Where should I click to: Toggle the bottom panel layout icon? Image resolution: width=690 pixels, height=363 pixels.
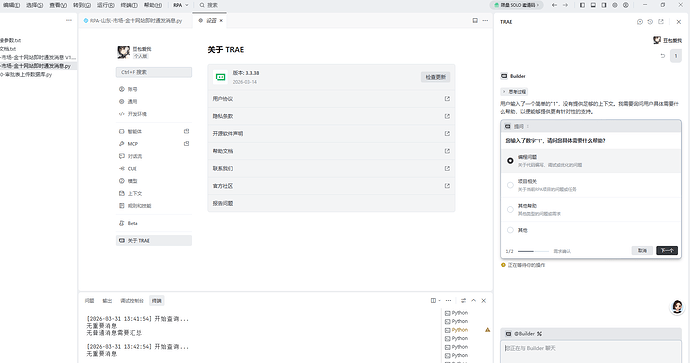[593, 5]
